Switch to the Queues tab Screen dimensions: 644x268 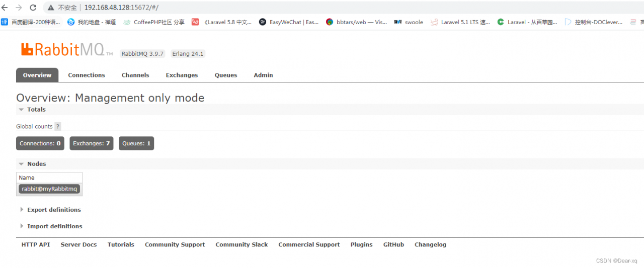point(226,75)
